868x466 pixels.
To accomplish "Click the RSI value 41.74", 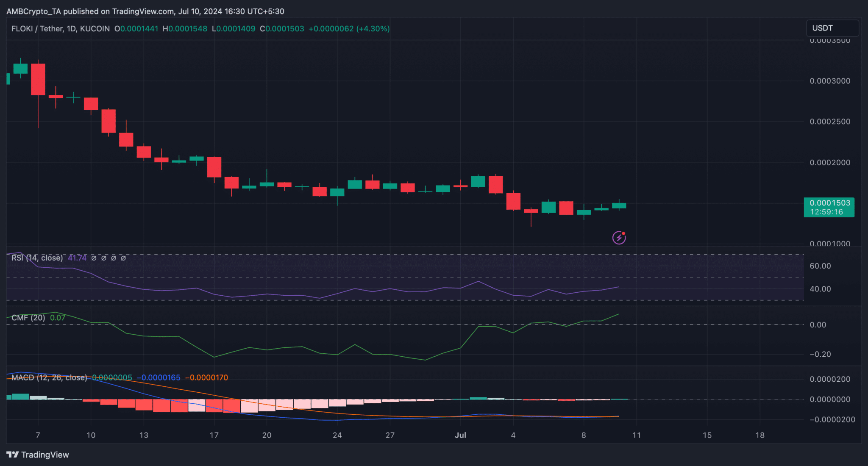I will click(77, 258).
